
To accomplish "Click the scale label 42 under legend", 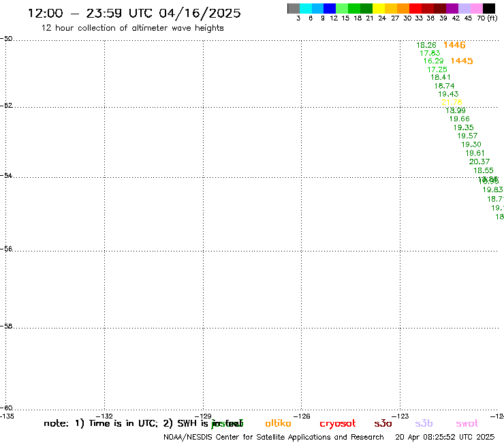I will pyautogui.click(x=456, y=18).
